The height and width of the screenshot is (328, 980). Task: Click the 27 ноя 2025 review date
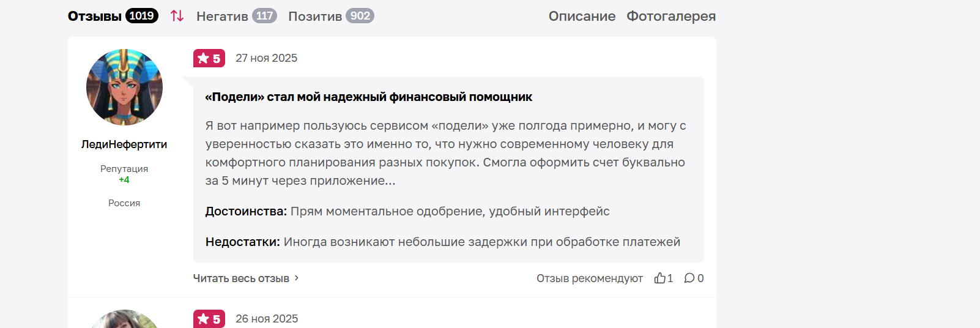pos(266,58)
